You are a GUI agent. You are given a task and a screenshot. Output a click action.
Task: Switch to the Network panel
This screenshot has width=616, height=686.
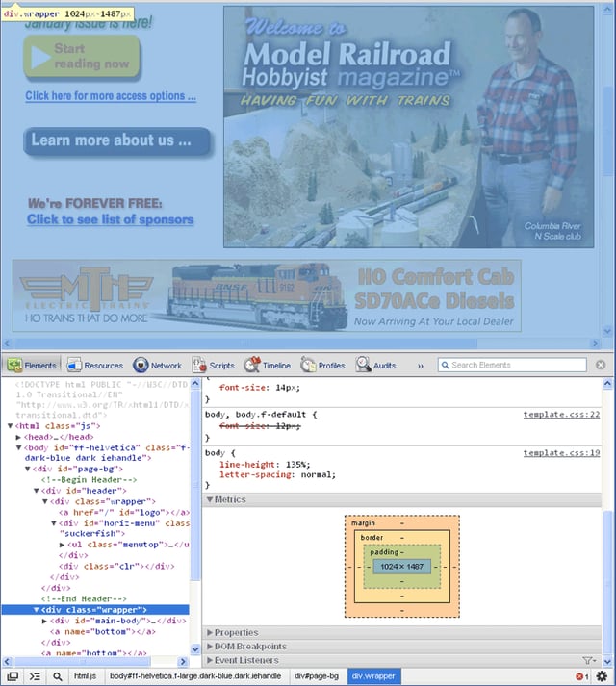coord(157,365)
